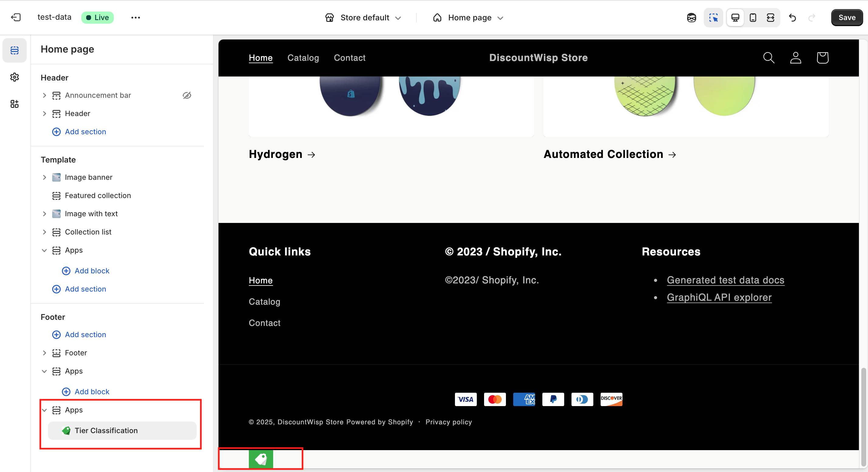Click the undo arrow icon

tap(792, 18)
